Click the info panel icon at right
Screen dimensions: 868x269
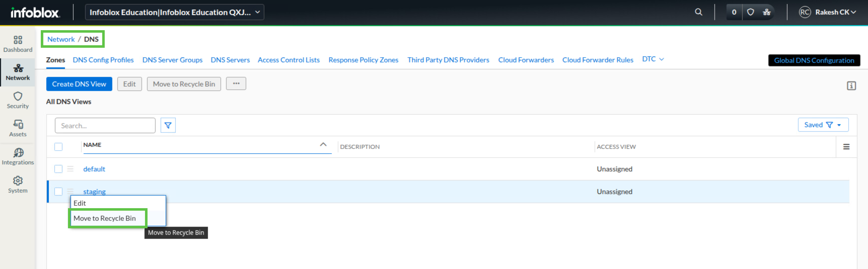pos(851,85)
